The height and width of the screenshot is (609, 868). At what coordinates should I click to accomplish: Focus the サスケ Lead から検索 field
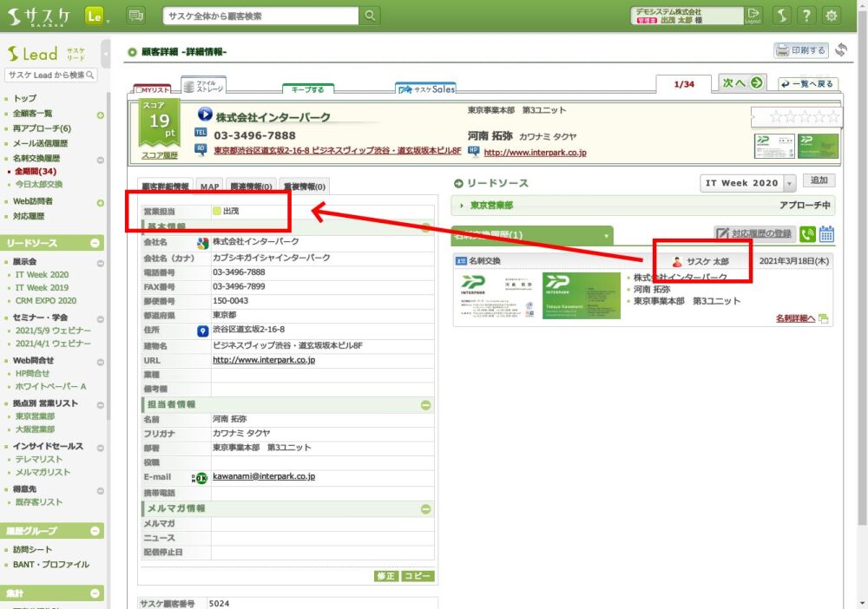[50, 75]
